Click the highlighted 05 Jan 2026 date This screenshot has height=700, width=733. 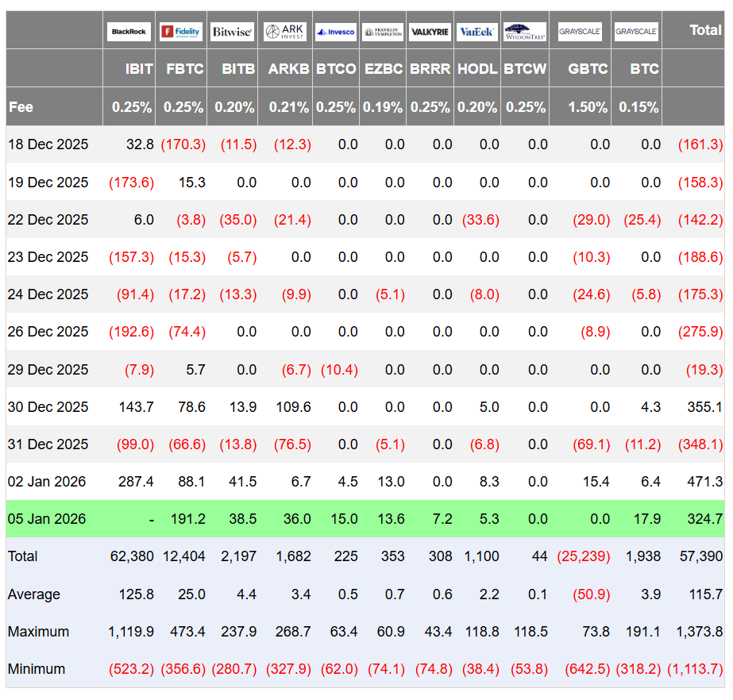pyautogui.click(x=47, y=519)
